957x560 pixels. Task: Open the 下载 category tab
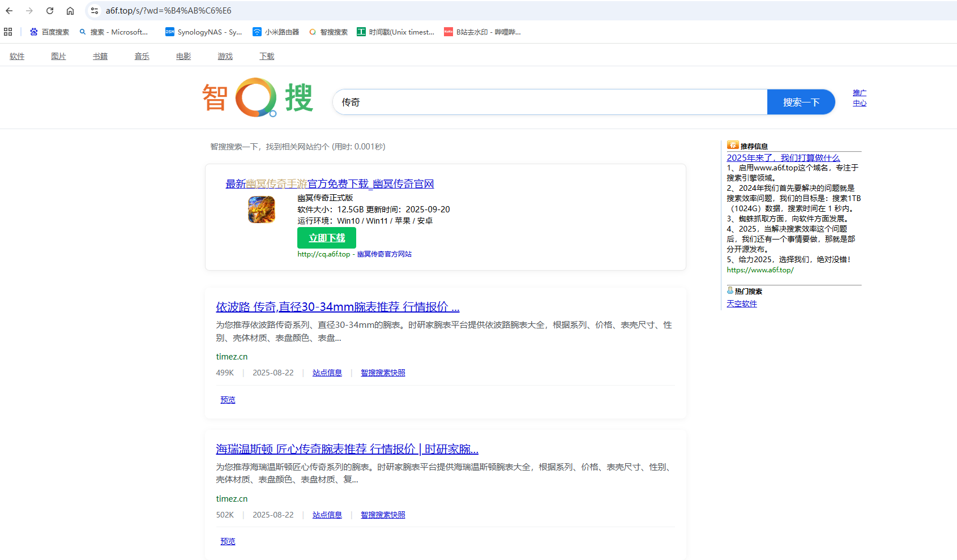tap(267, 56)
